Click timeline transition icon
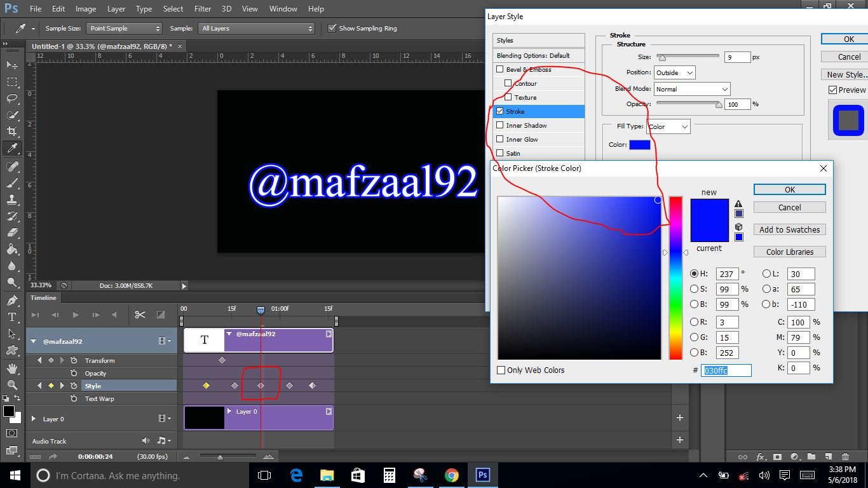This screenshot has height=488, width=868. pos(161,315)
